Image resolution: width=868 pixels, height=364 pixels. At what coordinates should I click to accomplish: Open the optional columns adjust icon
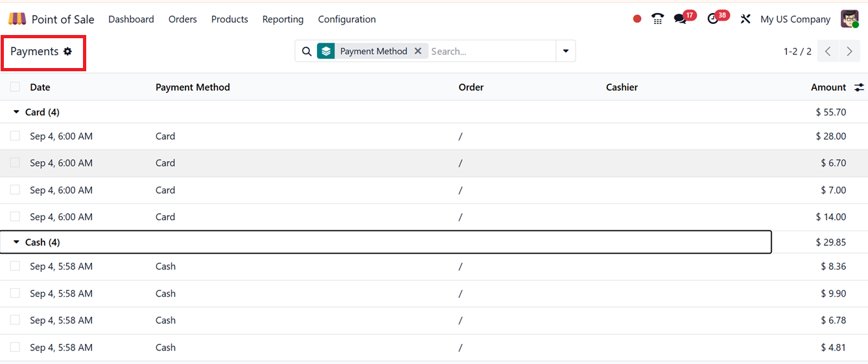pyautogui.click(x=859, y=87)
